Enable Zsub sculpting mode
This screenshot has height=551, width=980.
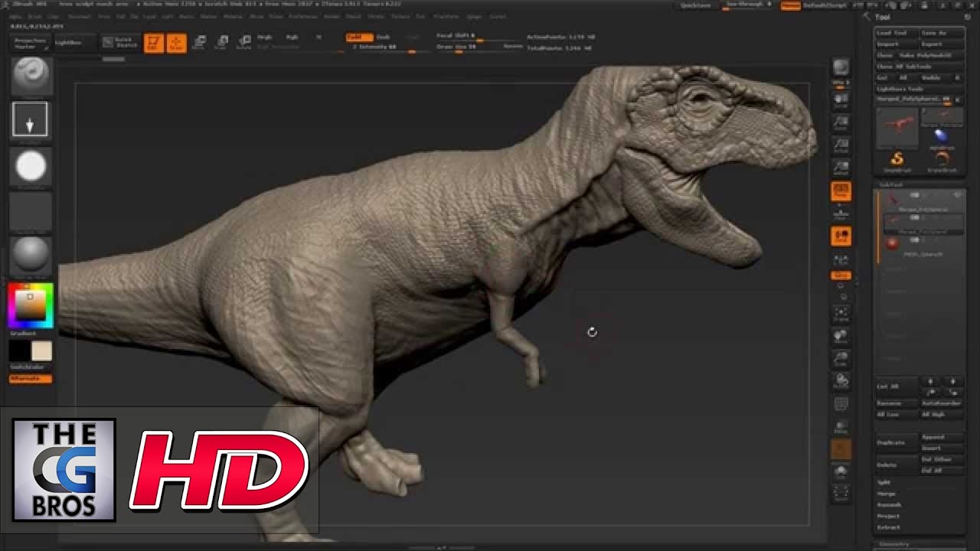[383, 37]
